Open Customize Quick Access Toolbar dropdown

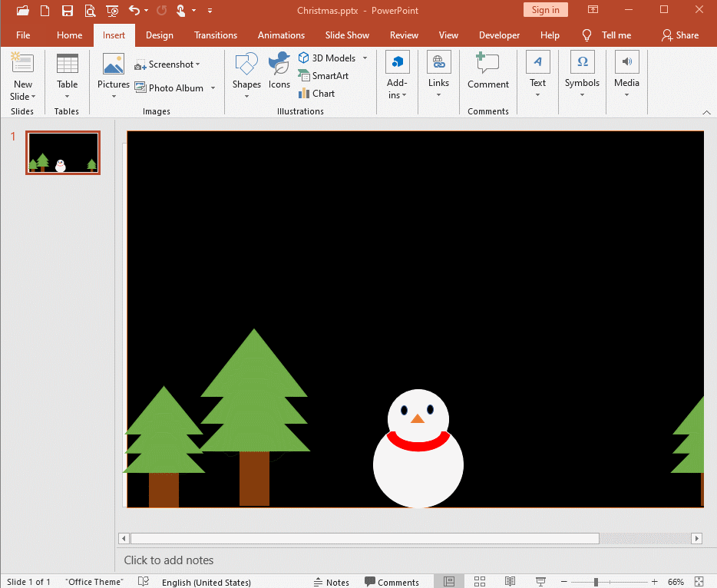210,11
